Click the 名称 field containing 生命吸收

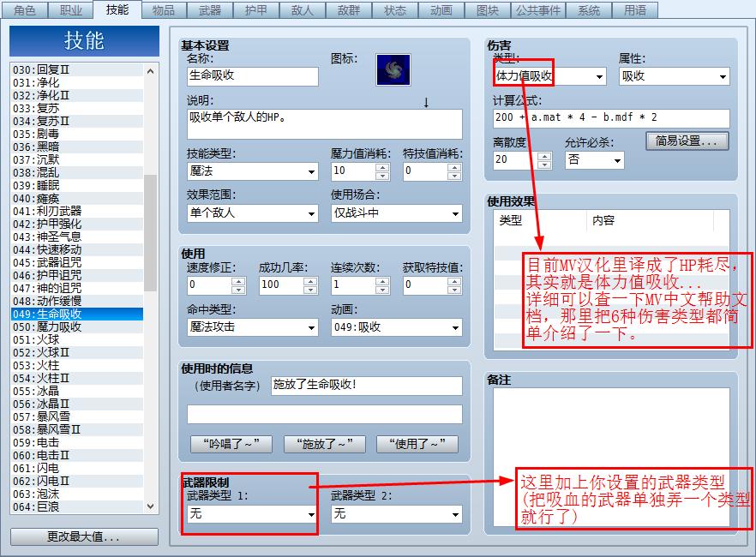pos(253,76)
